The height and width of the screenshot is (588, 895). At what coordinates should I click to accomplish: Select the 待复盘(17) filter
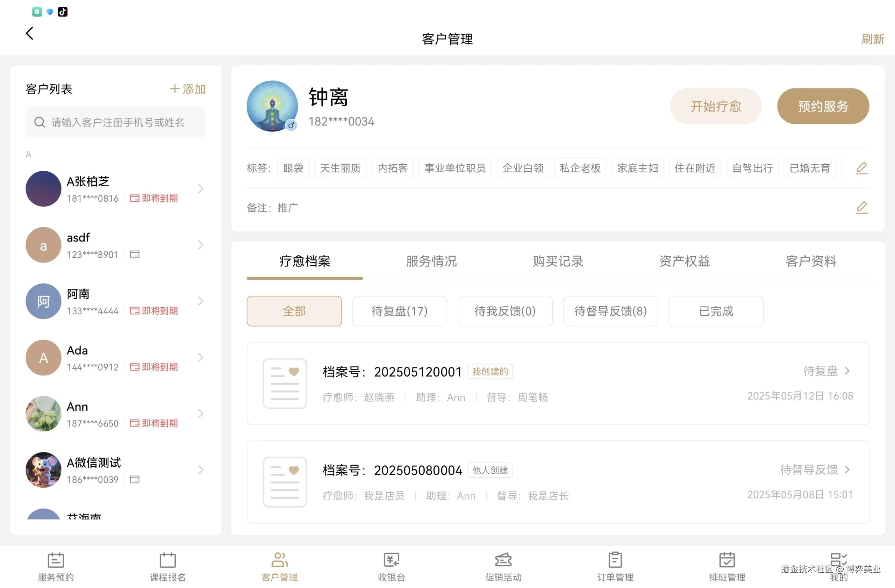399,311
